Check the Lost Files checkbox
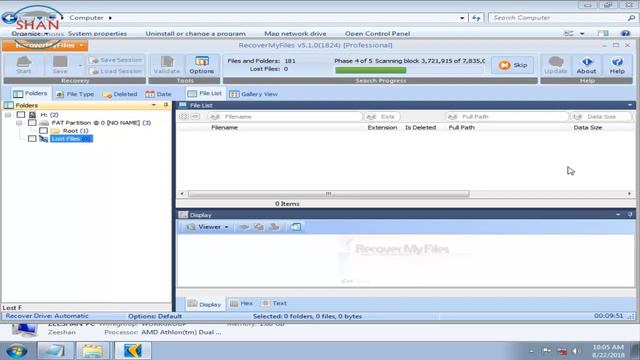 [x=32, y=139]
